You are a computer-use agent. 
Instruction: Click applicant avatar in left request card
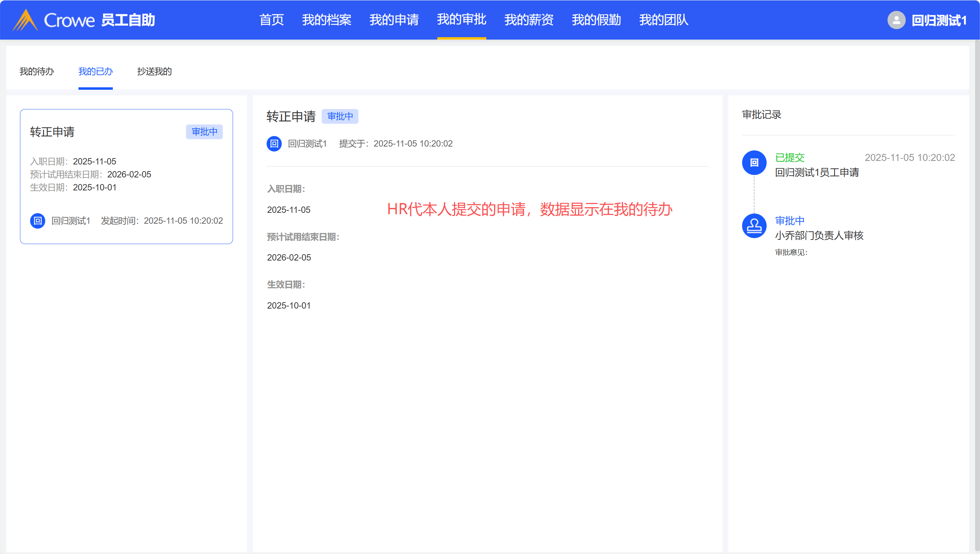pyautogui.click(x=37, y=221)
